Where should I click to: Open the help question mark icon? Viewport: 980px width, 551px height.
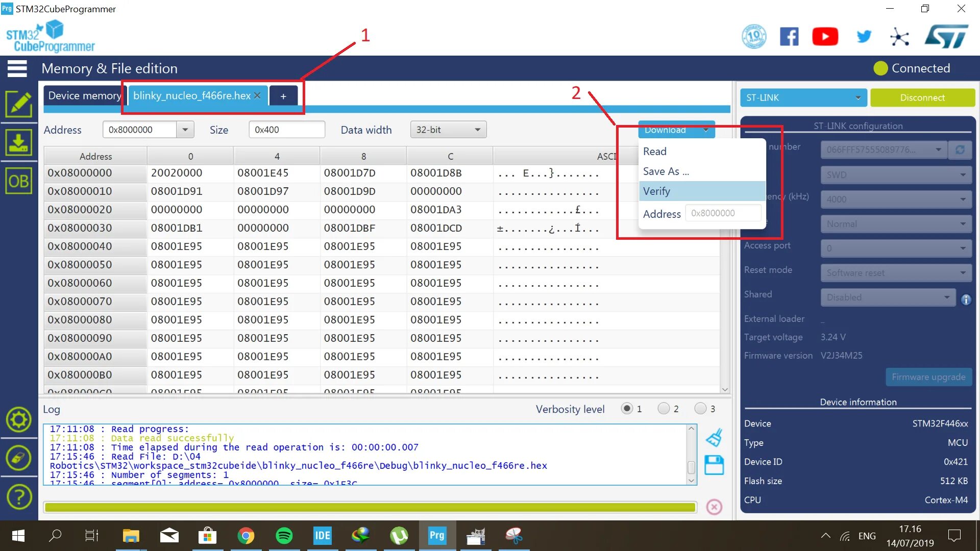[x=19, y=496]
